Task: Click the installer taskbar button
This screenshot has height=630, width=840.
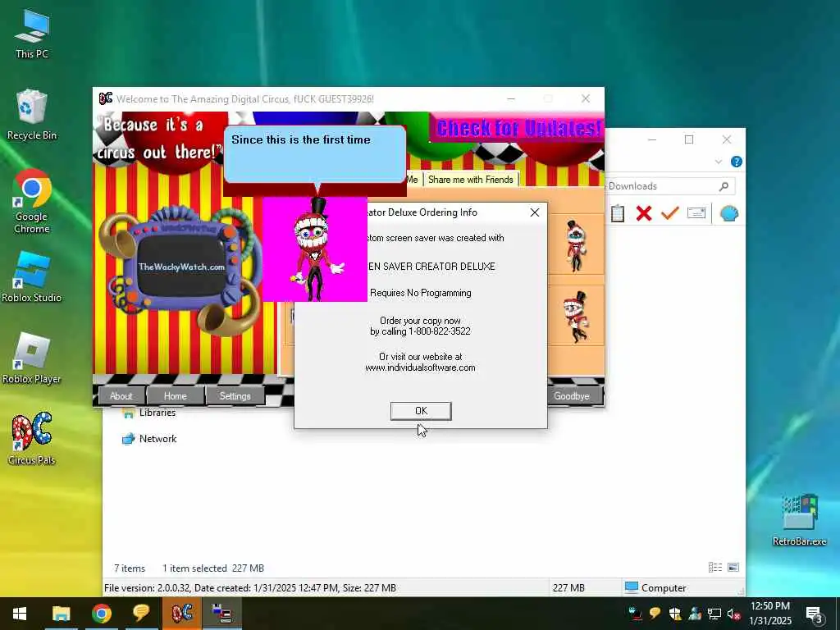Action: pyautogui.click(x=221, y=614)
